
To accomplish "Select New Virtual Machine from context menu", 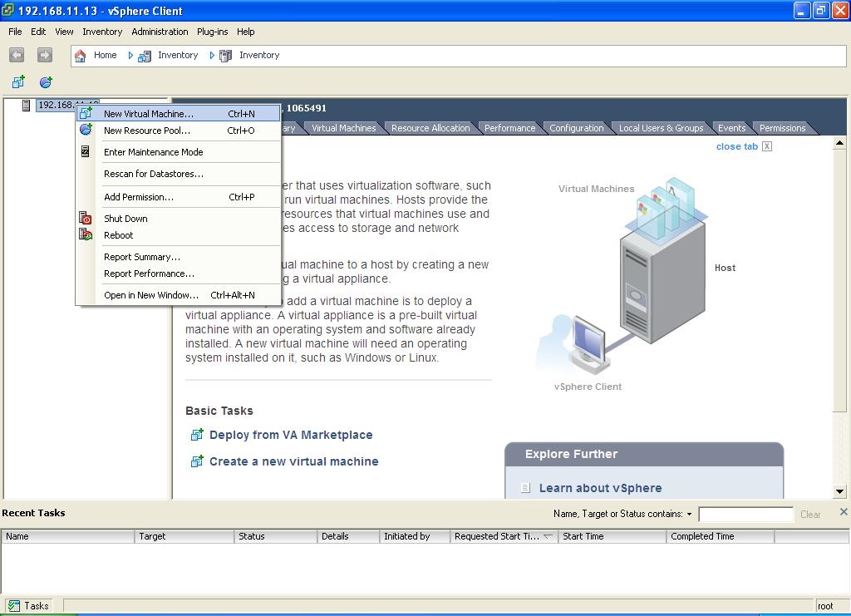I will click(148, 114).
